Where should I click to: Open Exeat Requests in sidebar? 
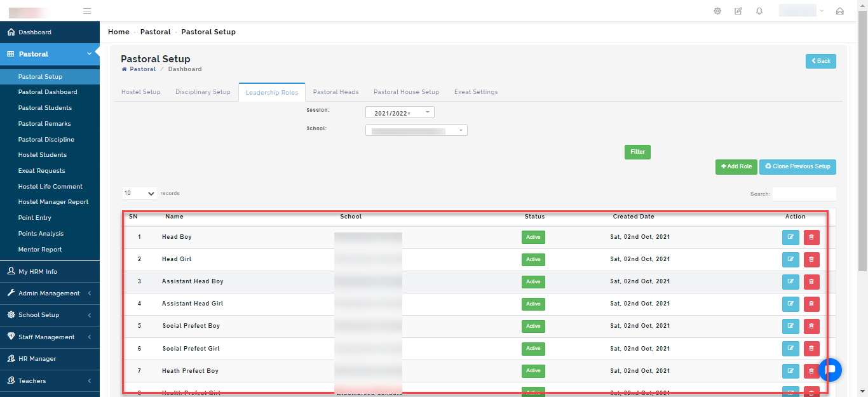tap(50, 171)
